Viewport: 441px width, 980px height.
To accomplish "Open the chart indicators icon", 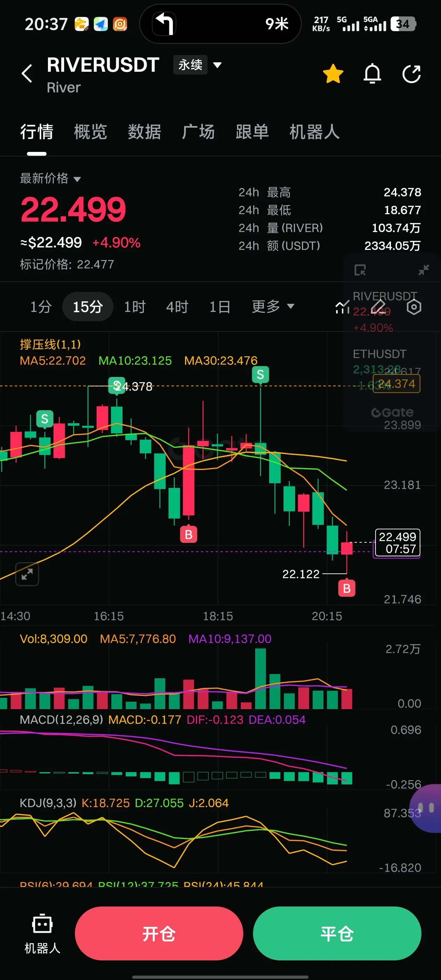I will point(342,307).
